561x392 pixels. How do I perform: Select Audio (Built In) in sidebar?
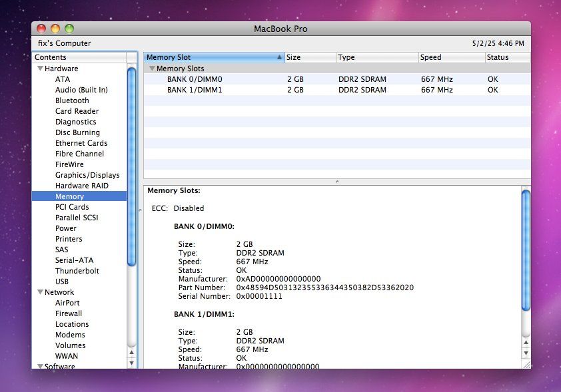[x=81, y=90]
